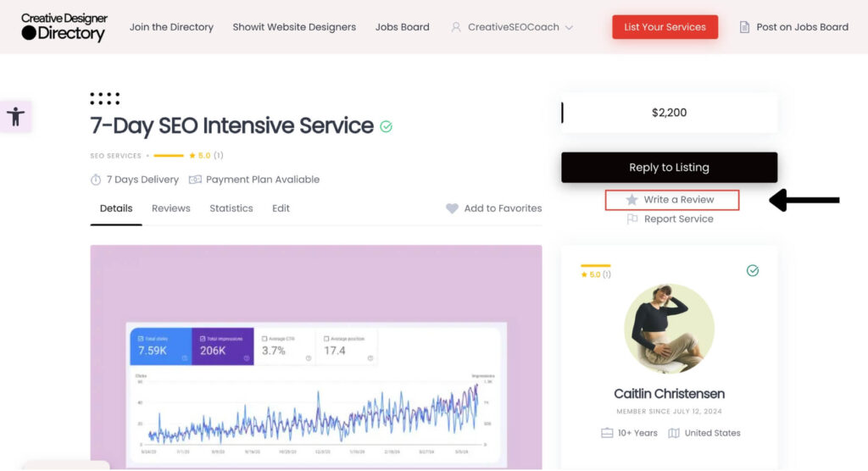868x471 pixels.
Task: Click the Creative Designer Directory logo
Action: click(x=64, y=27)
